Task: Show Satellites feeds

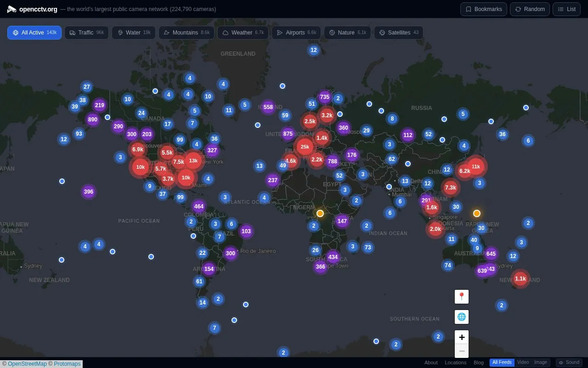Action: click(x=399, y=33)
